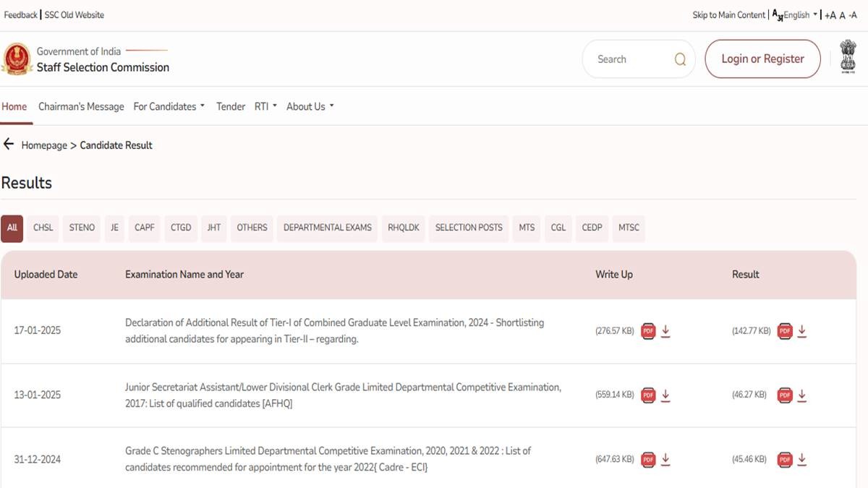
Task: Switch to the DEPARTMENTAL EXAMS tab
Action: click(327, 228)
